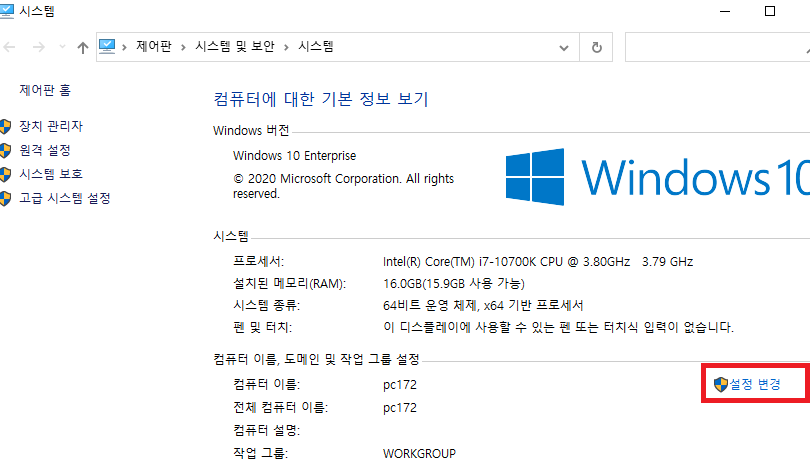
Task: Click the control panel search field
Action: (x=717, y=48)
